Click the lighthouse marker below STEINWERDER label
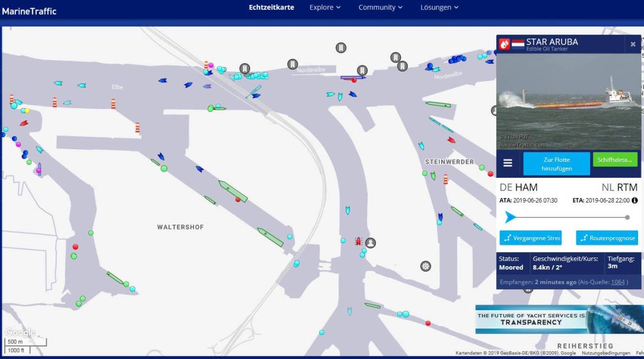Screen dimensions: 644x359 click(x=446, y=179)
